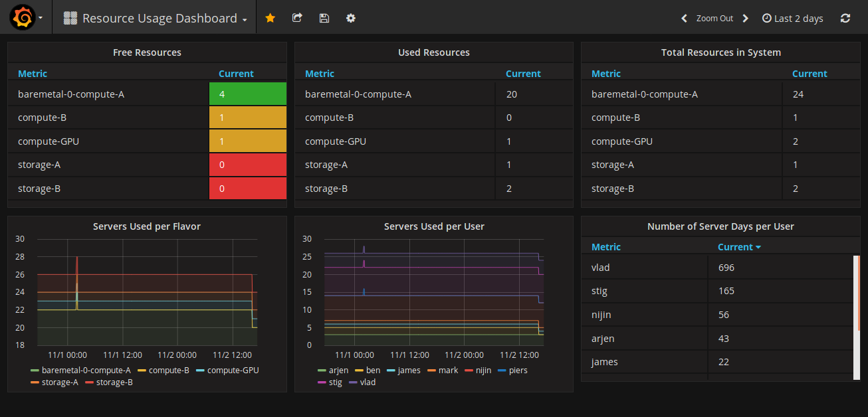Screen dimensions: 868x417
Task: Click red cell for storage-A free value
Action: [247, 165]
